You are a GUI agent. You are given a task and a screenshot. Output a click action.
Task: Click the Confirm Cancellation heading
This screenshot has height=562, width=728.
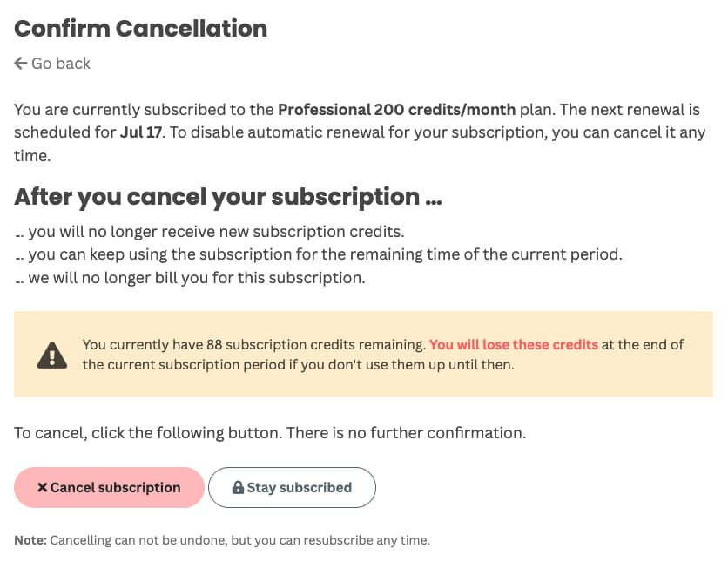click(140, 28)
